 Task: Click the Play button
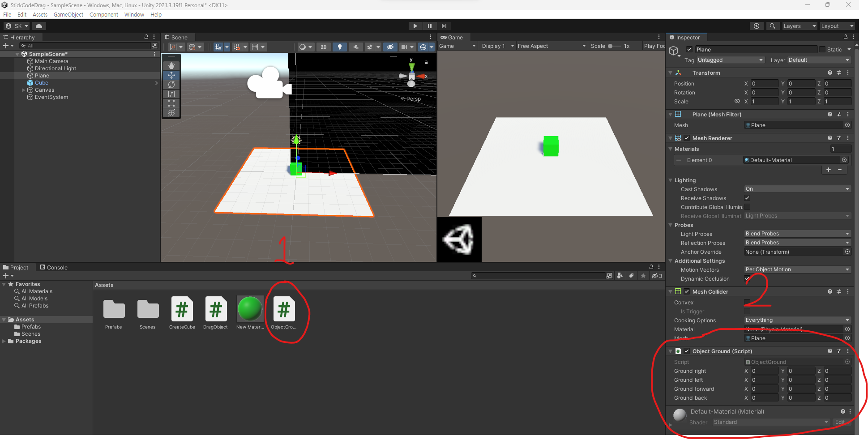(x=415, y=26)
